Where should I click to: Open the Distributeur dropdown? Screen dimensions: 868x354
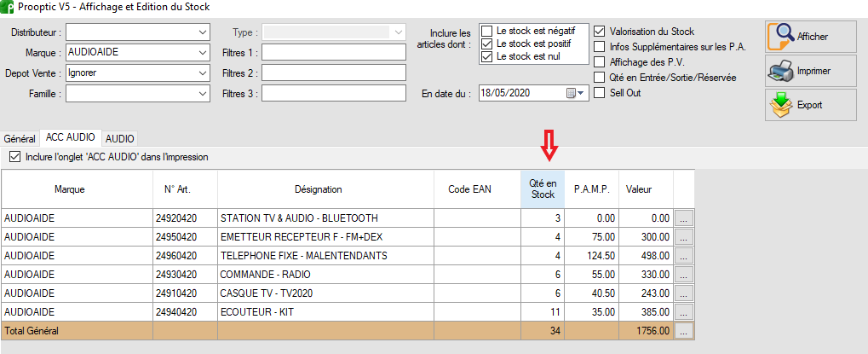point(202,32)
